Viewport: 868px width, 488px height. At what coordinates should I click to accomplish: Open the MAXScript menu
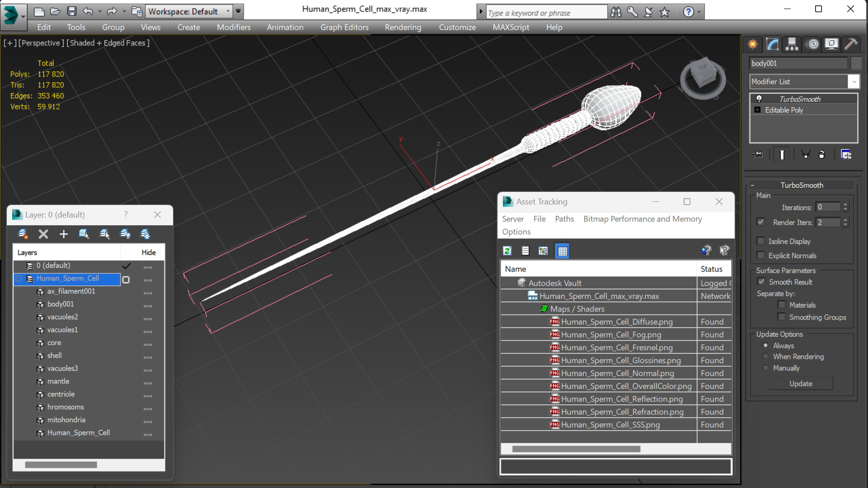click(511, 27)
